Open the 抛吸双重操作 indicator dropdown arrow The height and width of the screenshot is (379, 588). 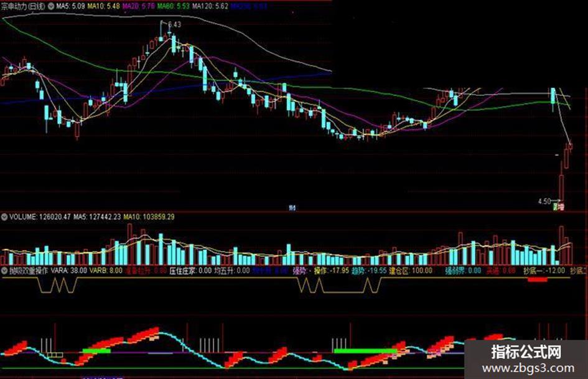4,270
